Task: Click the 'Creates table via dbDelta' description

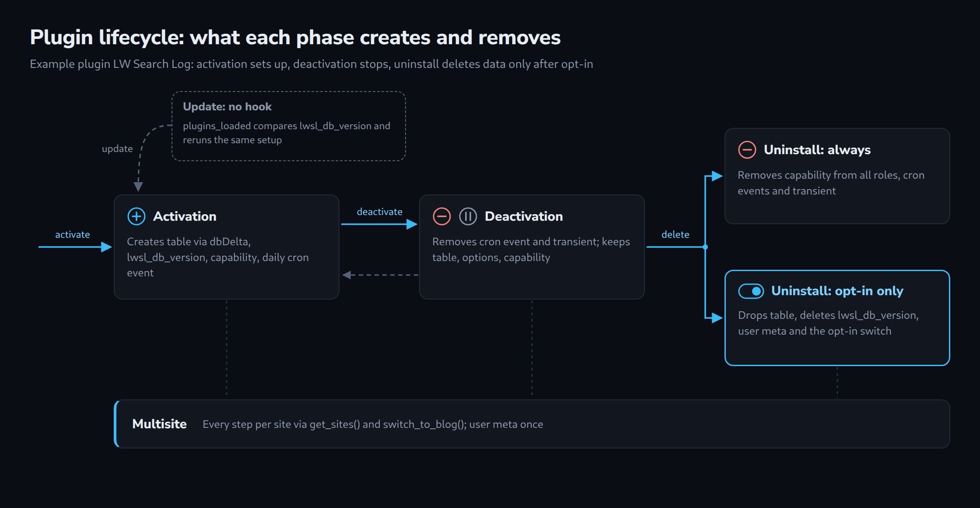Action: point(218,257)
